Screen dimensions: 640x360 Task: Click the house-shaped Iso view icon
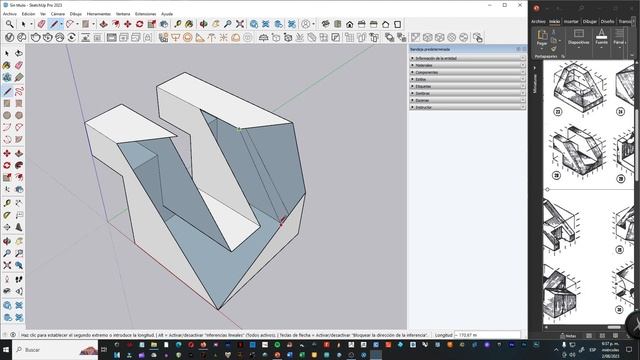click(x=349, y=24)
